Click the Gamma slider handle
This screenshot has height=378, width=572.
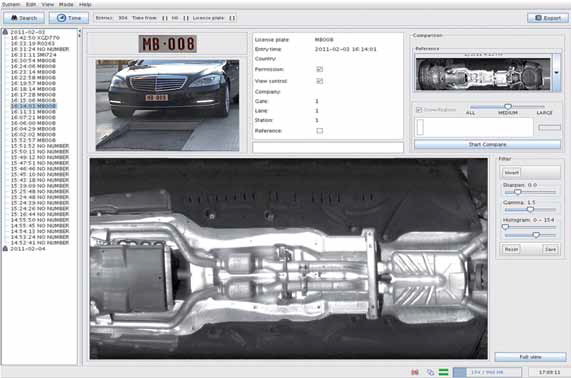click(530, 209)
